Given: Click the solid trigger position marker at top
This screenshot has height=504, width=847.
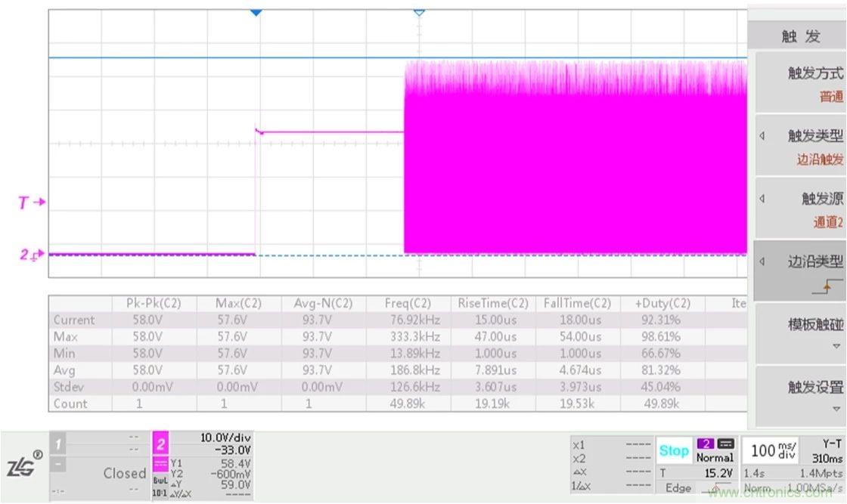Looking at the screenshot, I should tap(256, 13).
